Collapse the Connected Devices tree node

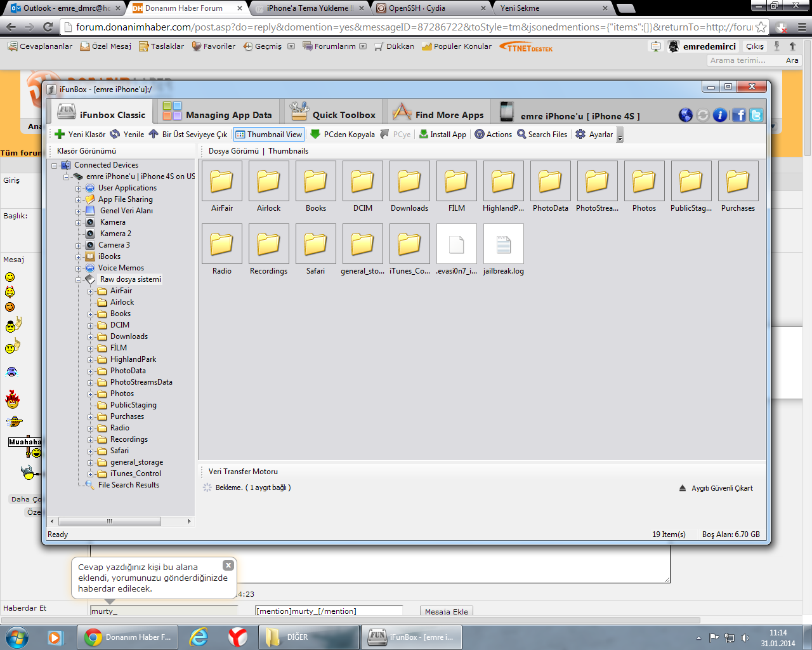tap(55, 166)
